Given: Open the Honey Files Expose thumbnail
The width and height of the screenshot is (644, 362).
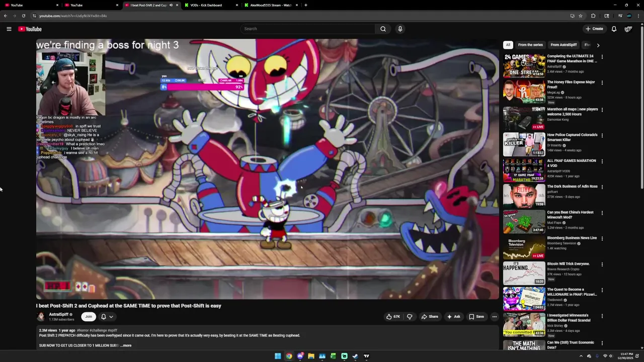Looking at the screenshot, I should pos(524,92).
